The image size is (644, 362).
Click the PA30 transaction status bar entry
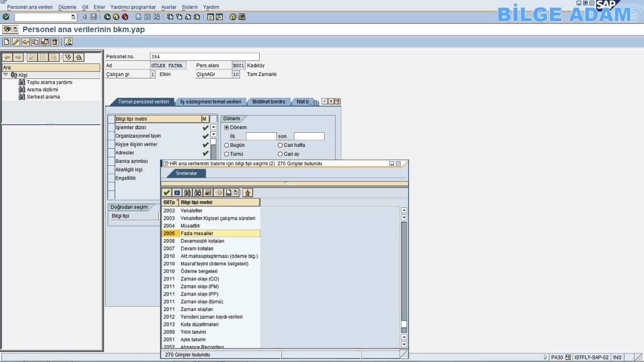point(557,357)
